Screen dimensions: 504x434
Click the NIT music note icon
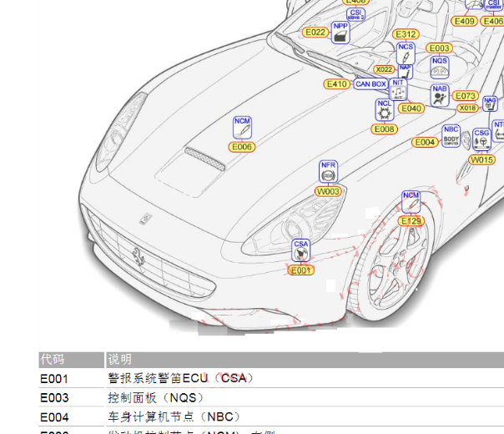[x=398, y=89]
